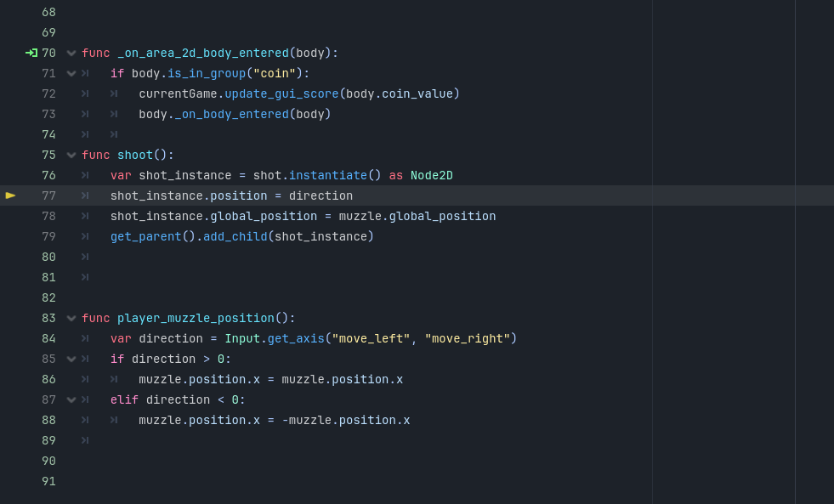The image size is (834, 504).
Task: Fold the player_muzzle_position function
Action: click(71, 319)
